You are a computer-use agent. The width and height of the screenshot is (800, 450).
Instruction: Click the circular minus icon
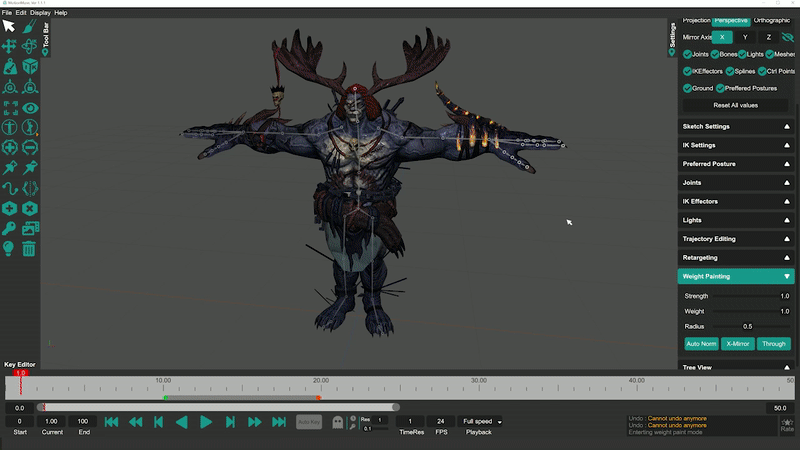[x=30, y=147]
